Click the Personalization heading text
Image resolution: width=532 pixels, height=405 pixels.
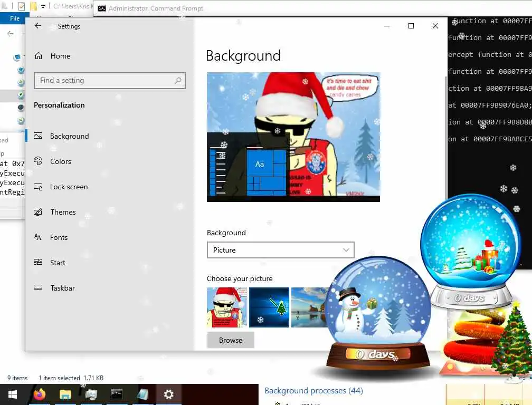pyautogui.click(x=59, y=105)
